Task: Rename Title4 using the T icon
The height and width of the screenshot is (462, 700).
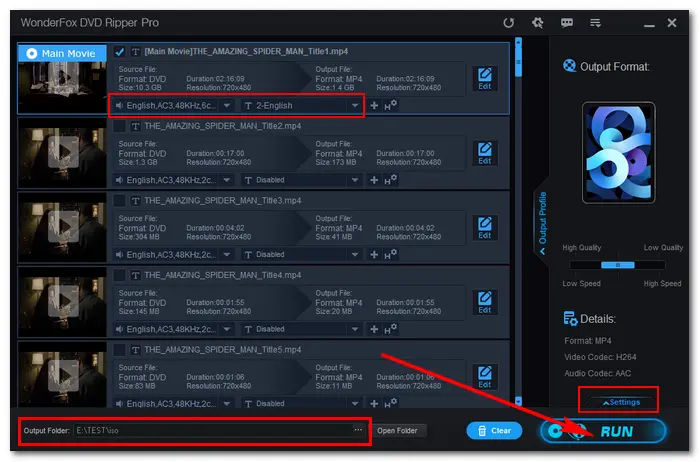Action: (136, 275)
